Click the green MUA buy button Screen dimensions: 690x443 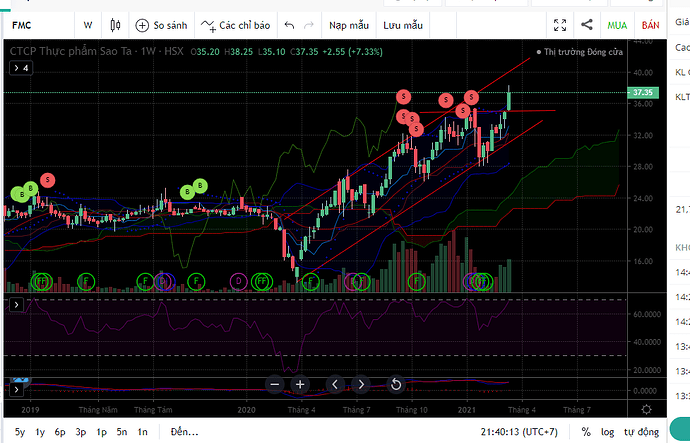pyautogui.click(x=617, y=25)
